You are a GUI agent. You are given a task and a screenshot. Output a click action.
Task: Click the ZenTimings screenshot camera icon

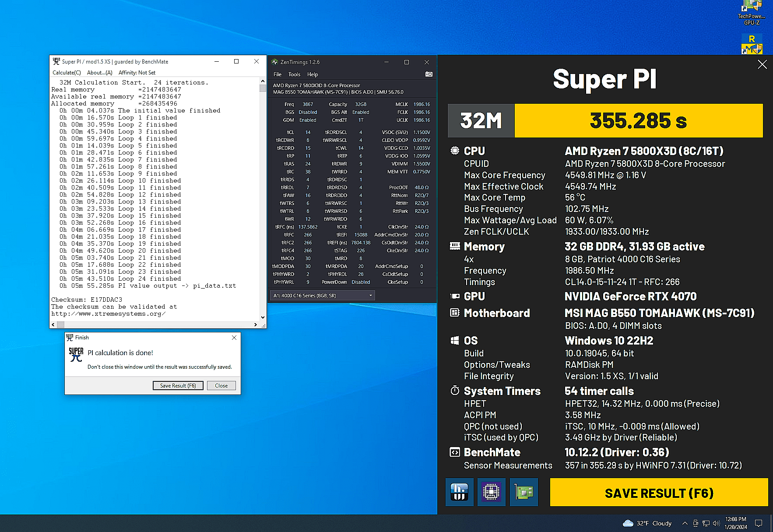click(429, 74)
